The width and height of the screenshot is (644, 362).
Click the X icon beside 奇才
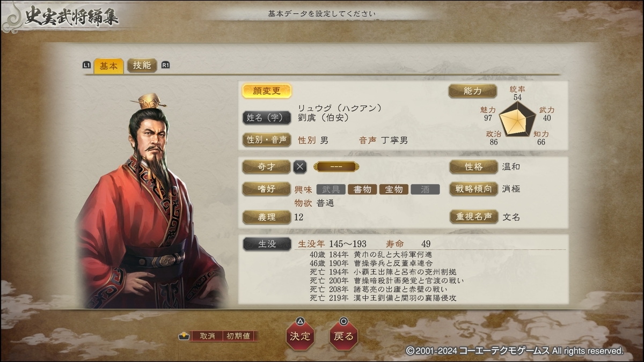pyautogui.click(x=300, y=167)
